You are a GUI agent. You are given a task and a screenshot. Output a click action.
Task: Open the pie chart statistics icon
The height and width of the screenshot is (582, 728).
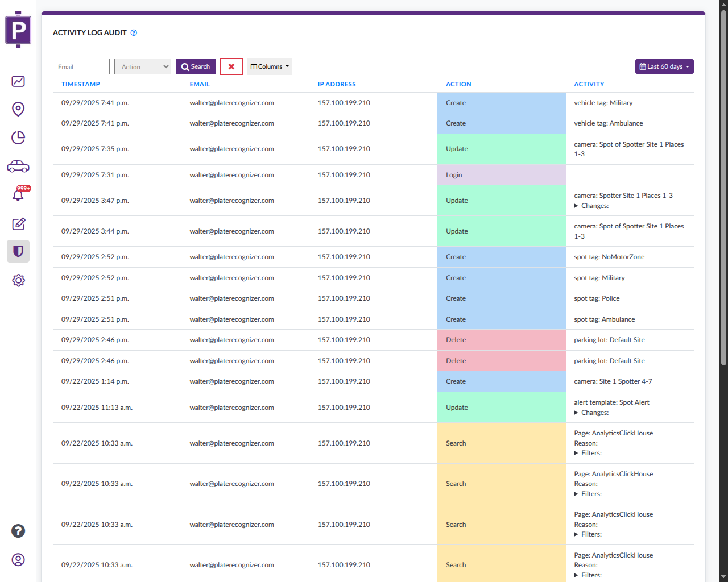pyautogui.click(x=18, y=138)
